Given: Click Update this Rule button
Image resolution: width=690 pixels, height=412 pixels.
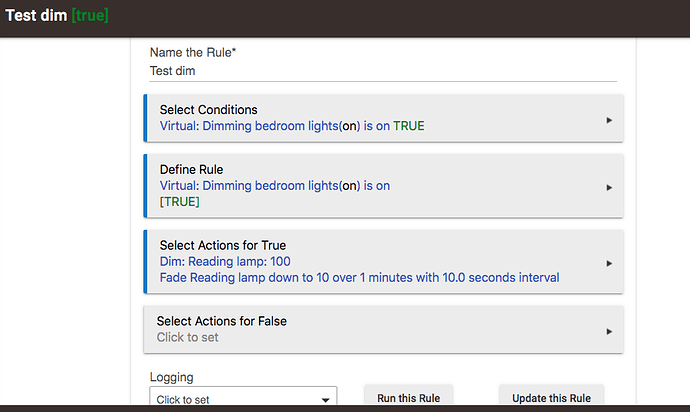Looking at the screenshot, I should (551, 396).
